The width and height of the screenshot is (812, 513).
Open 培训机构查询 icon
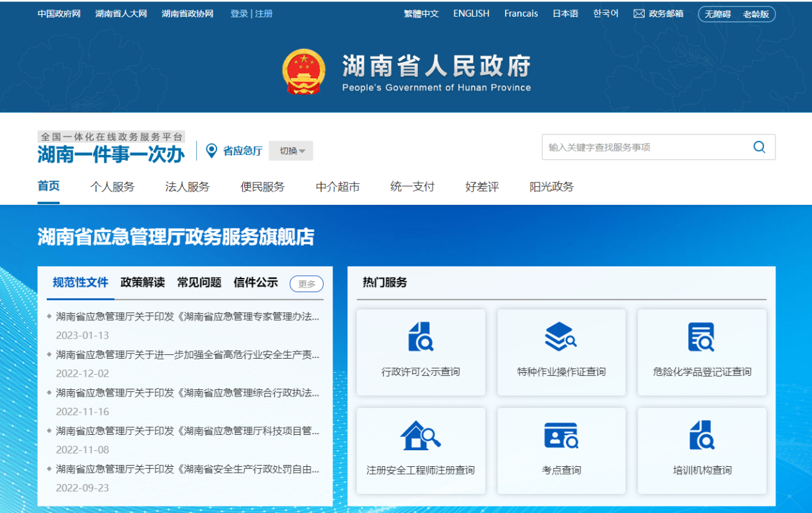[702, 436]
